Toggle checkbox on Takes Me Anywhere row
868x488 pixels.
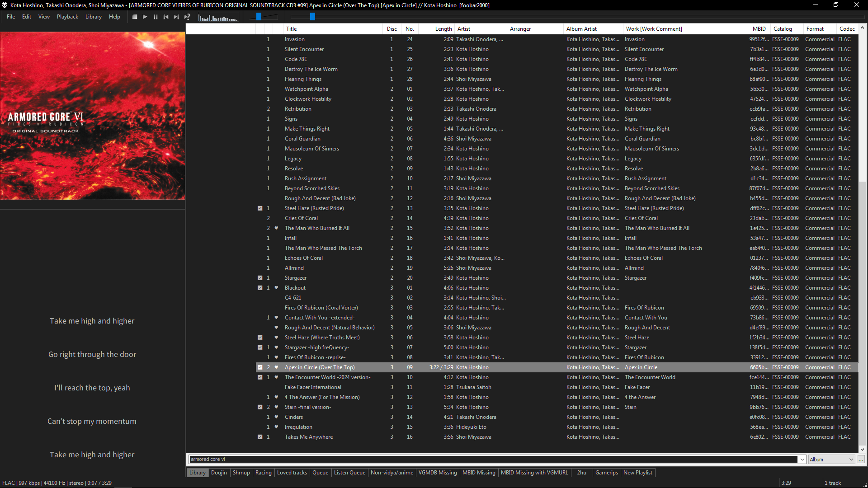click(x=260, y=437)
